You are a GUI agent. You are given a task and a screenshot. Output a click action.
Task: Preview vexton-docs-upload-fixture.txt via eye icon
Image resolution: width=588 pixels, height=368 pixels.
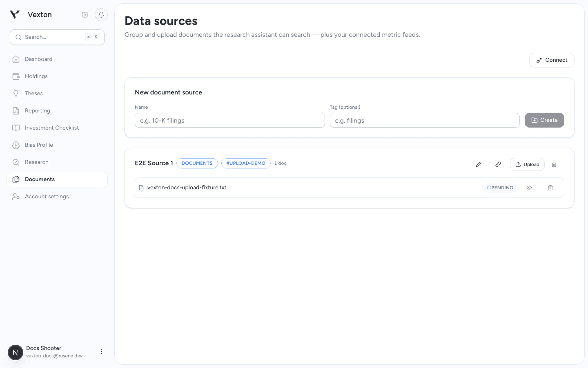point(529,188)
